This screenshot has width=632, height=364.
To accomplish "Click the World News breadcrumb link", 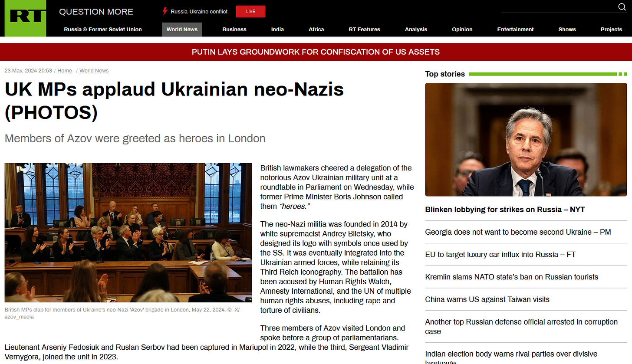I will [94, 71].
